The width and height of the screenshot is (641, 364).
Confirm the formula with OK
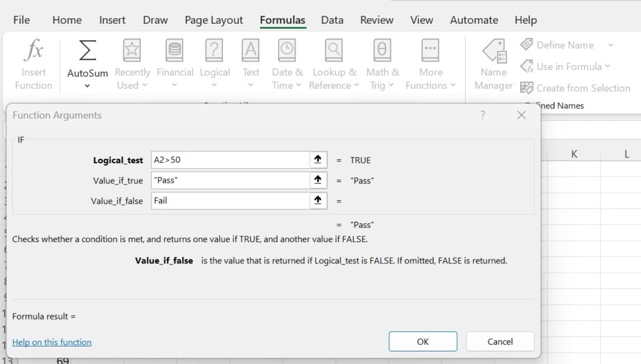pyautogui.click(x=423, y=341)
